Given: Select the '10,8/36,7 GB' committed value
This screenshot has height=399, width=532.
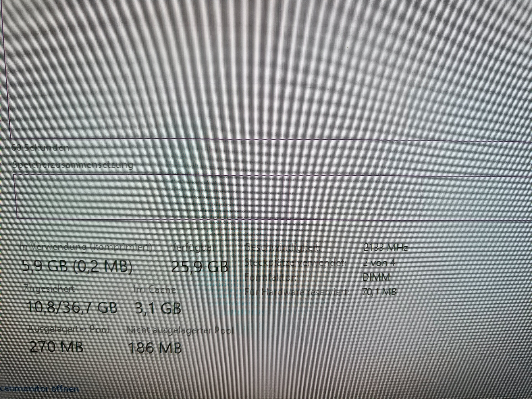Looking at the screenshot, I should click(72, 307).
